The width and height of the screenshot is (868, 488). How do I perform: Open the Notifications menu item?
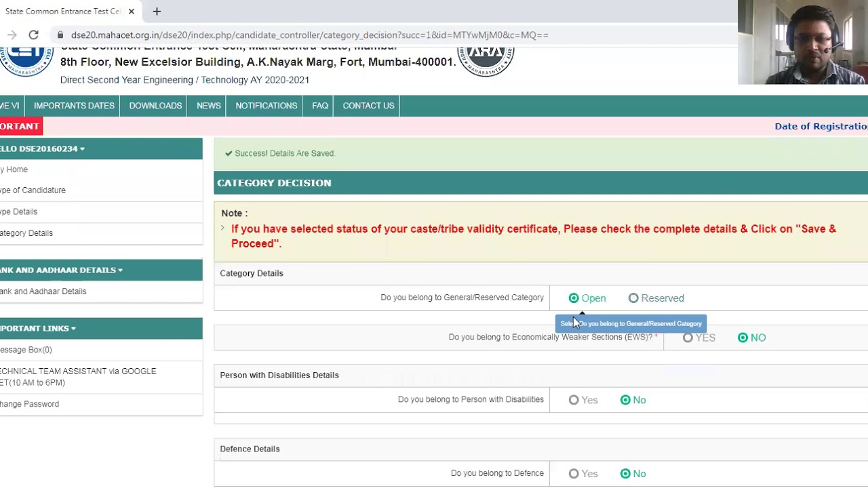pyautogui.click(x=267, y=106)
